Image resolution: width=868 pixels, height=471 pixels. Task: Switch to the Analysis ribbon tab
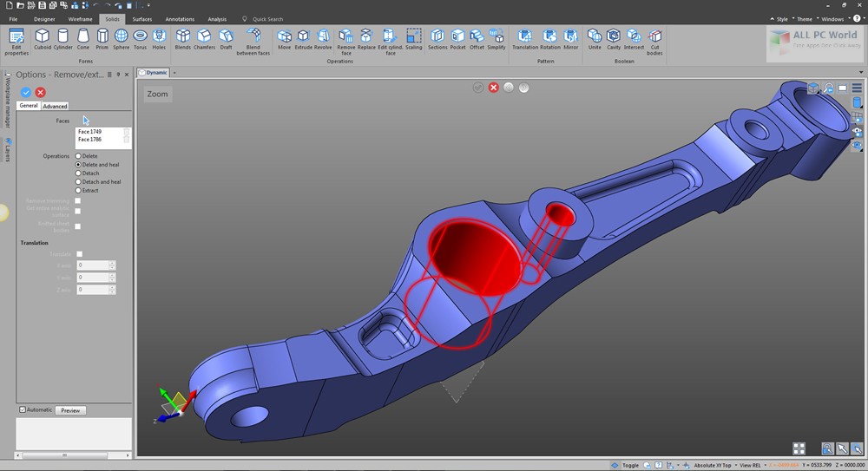click(217, 19)
